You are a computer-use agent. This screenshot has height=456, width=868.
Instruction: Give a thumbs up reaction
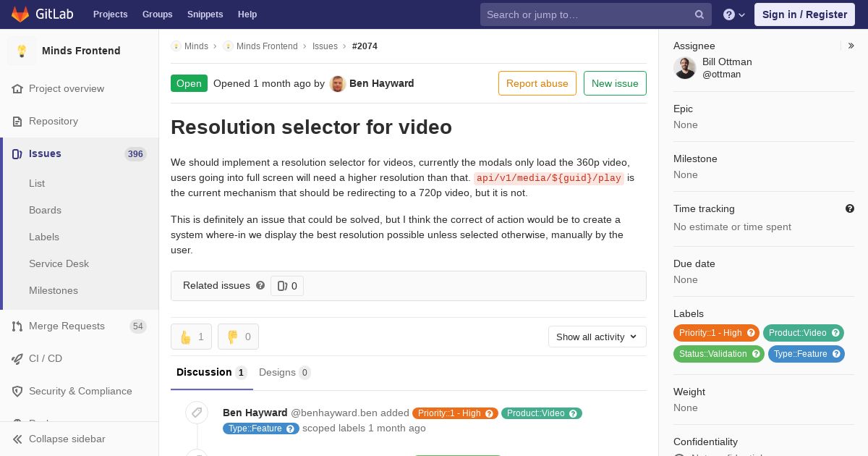click(191, 337)
